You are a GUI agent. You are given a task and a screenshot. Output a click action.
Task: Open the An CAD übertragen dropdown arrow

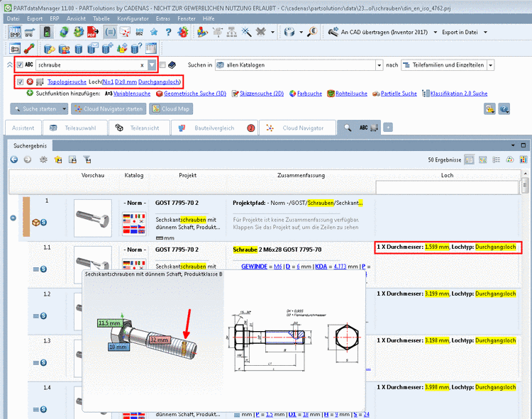pyautogui.click(x=436, y=32)
